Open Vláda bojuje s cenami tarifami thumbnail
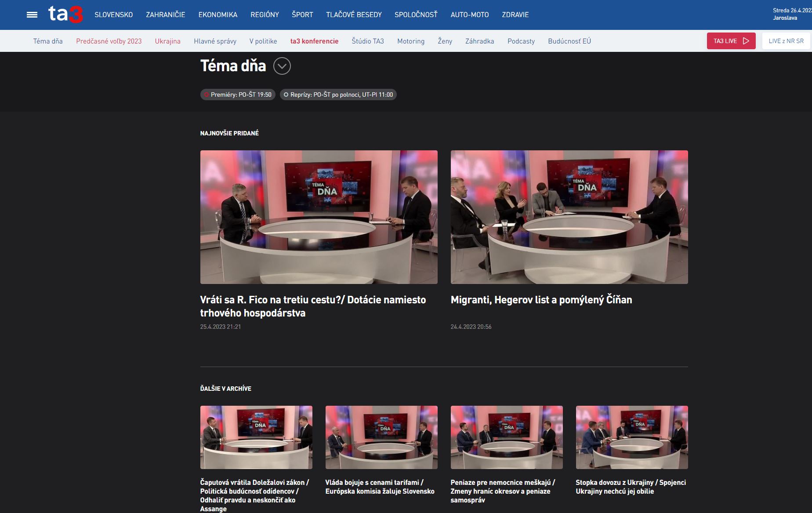 tap(381, 437)
